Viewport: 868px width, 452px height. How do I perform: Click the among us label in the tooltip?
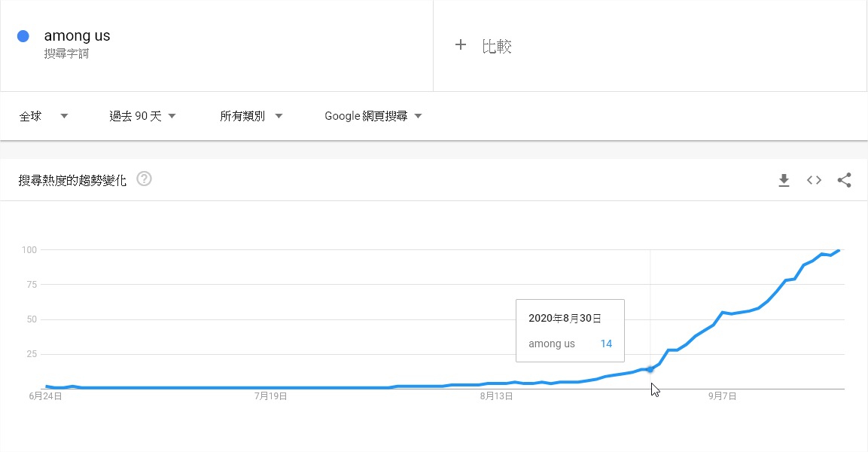point(551,344)
